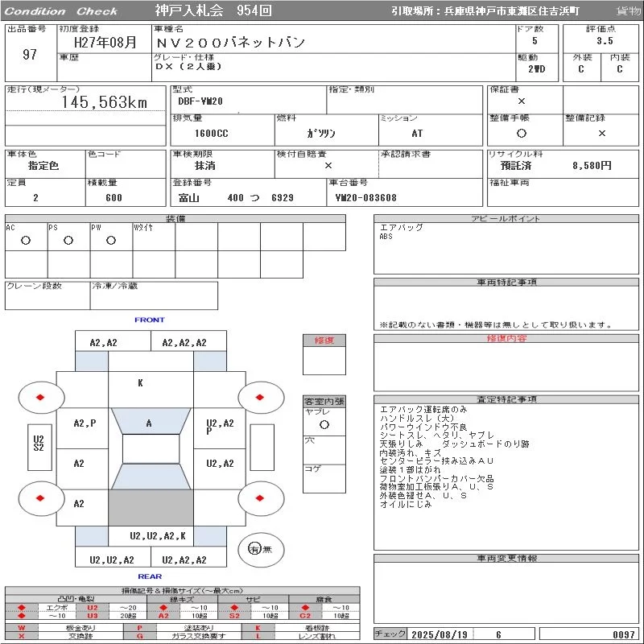Click the lower-right wheel circle with red diamond
This screenshot has width=644, height=644.
[x=261, y=498]
